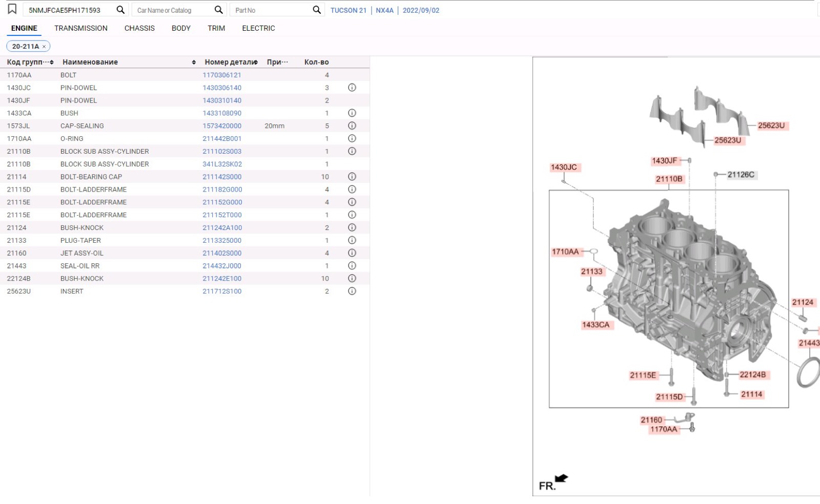This screenshot has width=820, height=504.
Task: Select the 21126C callout in the diagram
Action: tap(741, 175)
